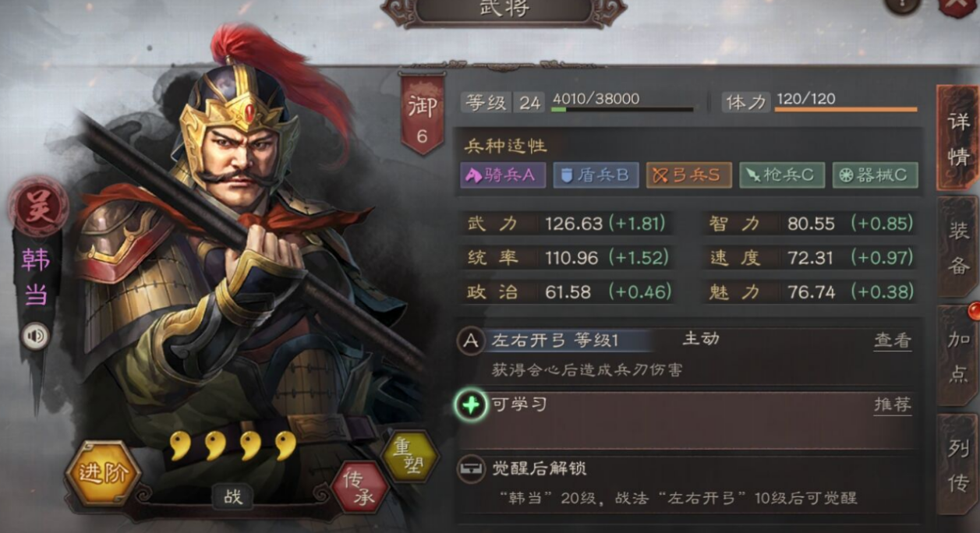980x533 pixels.
Task: Switch to the 装备 side tab
Action: [958, 248]
